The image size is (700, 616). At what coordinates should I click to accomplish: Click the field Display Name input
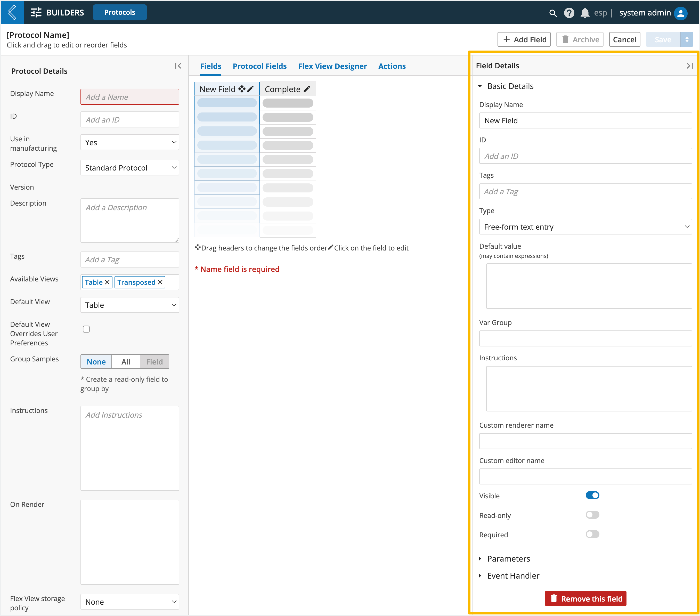coord(585,121)
